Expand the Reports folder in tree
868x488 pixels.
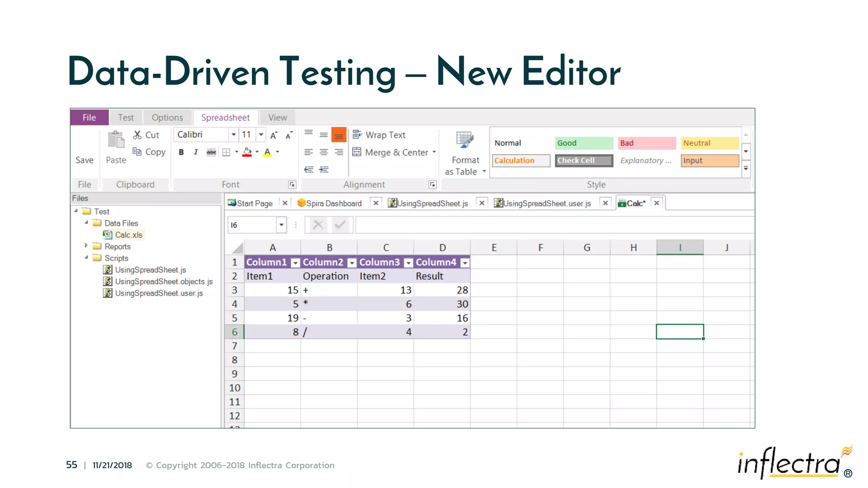[86, 246]
